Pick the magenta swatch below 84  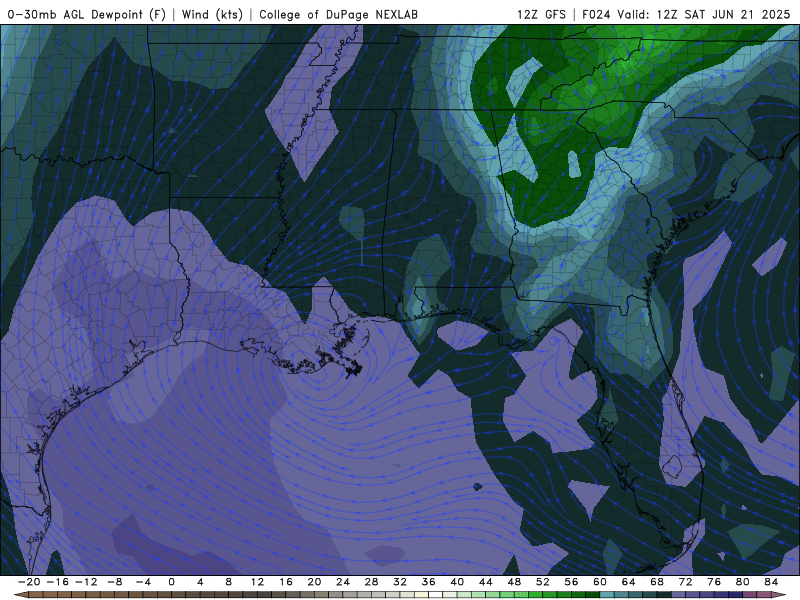point(764,594)
